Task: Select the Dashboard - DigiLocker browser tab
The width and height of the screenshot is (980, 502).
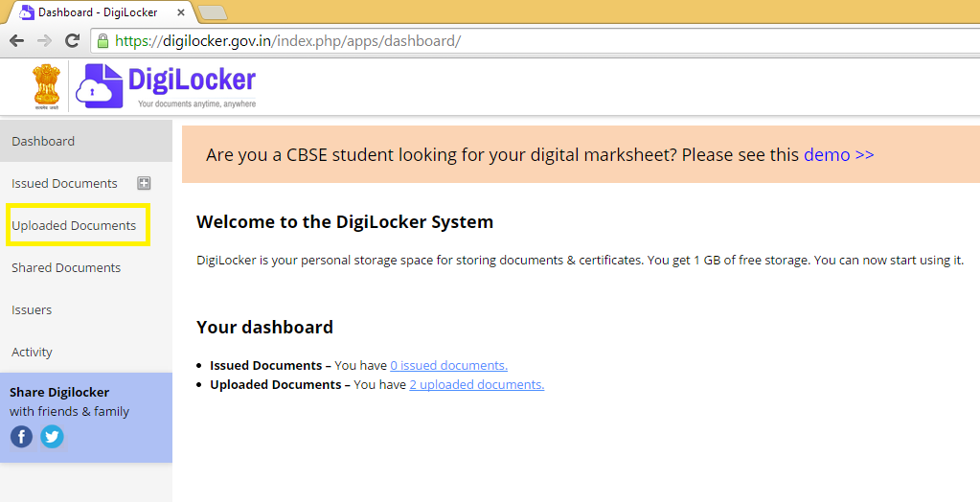Action: tap(100, 11)
